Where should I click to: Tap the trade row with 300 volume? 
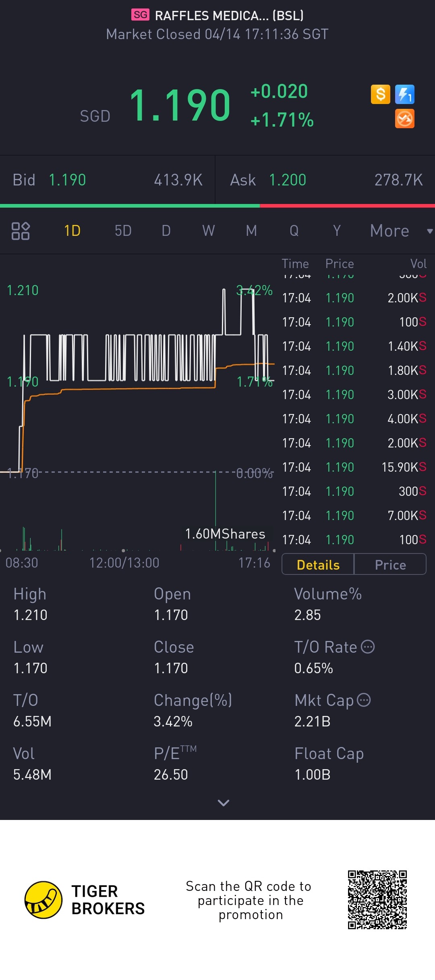click(x=354, y=491)
